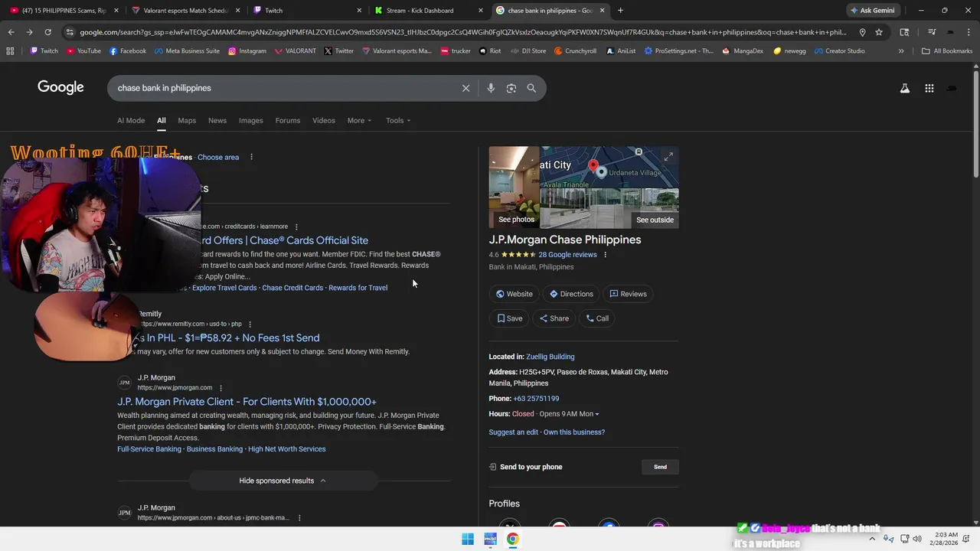This screenshot has width=980, height=551.
Task: Show more bookmarks with chevron
Action: click(901, 51)
